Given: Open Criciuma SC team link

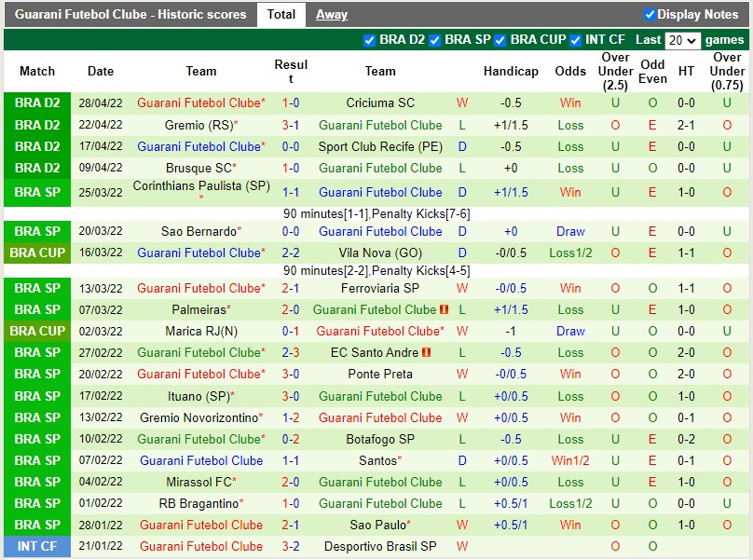Looking at the screenshot, I should 380,102.
